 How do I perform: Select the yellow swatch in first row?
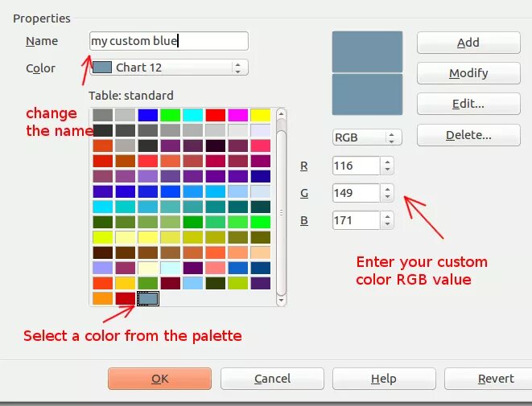tap(261, 115)
